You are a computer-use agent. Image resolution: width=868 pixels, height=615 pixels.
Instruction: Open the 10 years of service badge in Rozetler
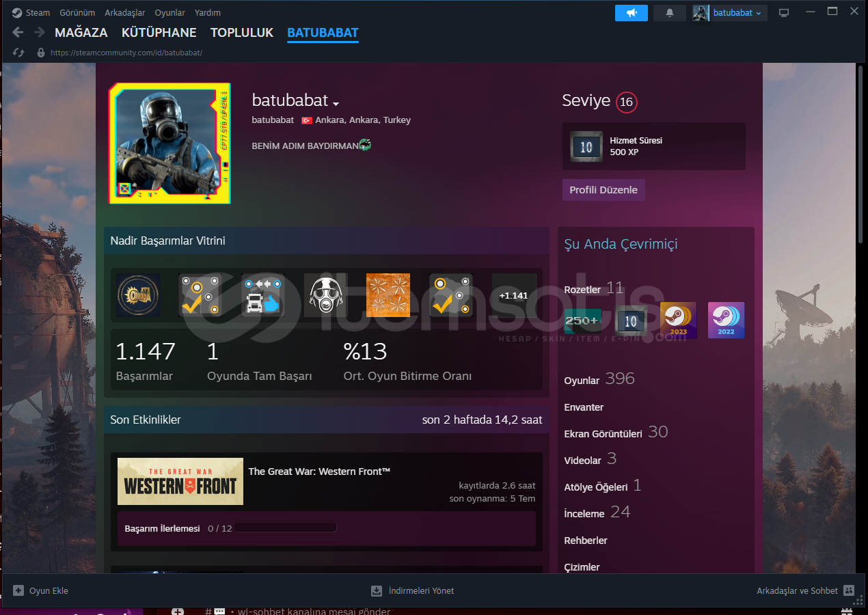(631, 320)
